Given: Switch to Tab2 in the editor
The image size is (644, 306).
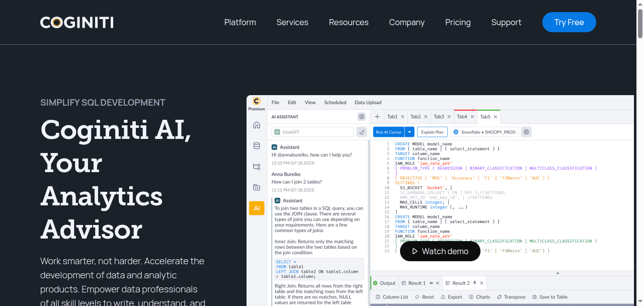Looking at the screenshot, I should click(416, 117).
